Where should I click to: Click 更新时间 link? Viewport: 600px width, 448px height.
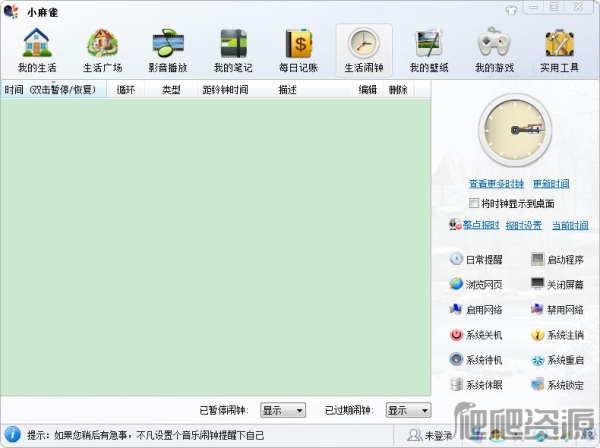[551, 184]
